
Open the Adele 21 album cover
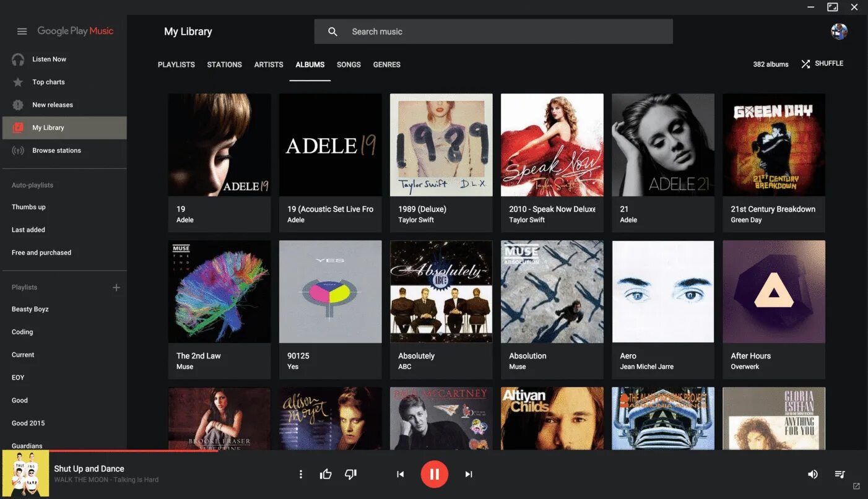(x=662, y=145)
